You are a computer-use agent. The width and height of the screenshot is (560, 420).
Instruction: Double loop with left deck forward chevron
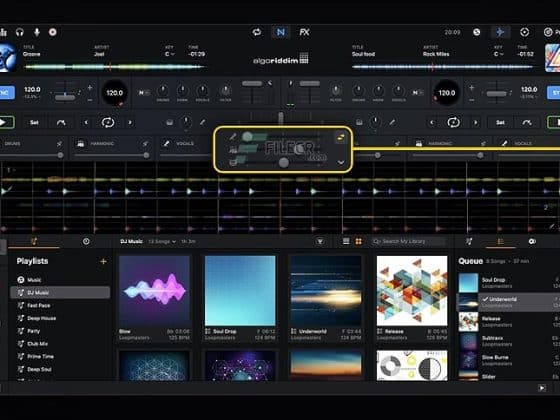point(130,122)
